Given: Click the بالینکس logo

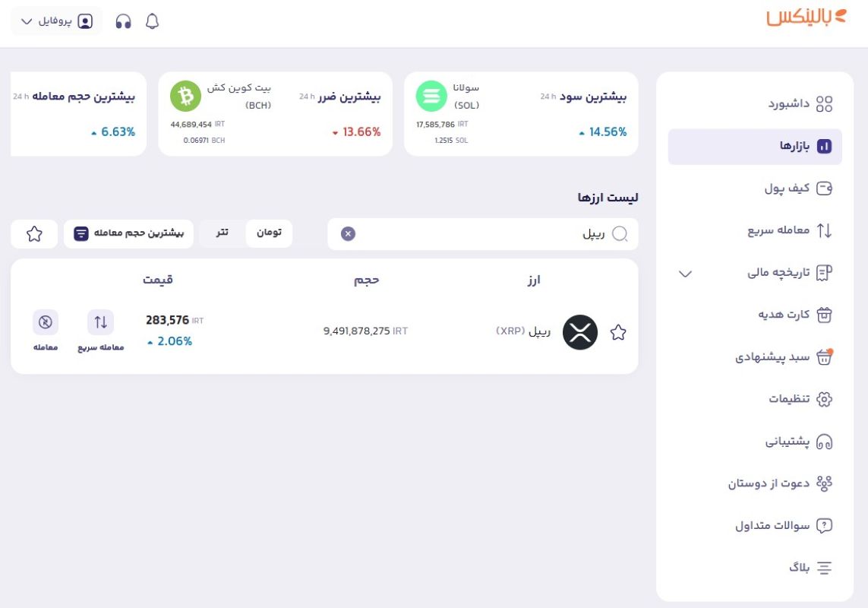Looking at the screenshot, I should pyautogui.click(x=806, y=17).
